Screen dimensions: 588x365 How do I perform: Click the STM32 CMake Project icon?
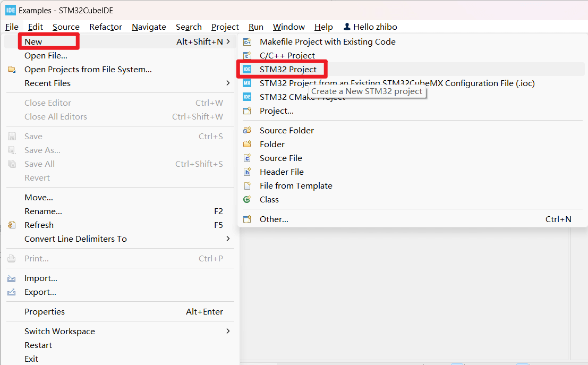point(247,97)
